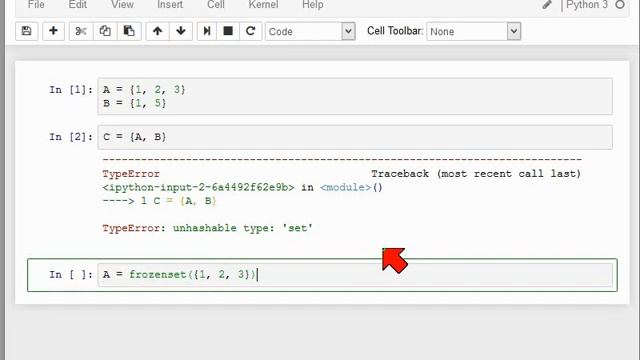Screen dimensions: 640x360
Task: Cut the selected cell with the scissors icon
Action: pyautogui.click(x=81, y=31)
